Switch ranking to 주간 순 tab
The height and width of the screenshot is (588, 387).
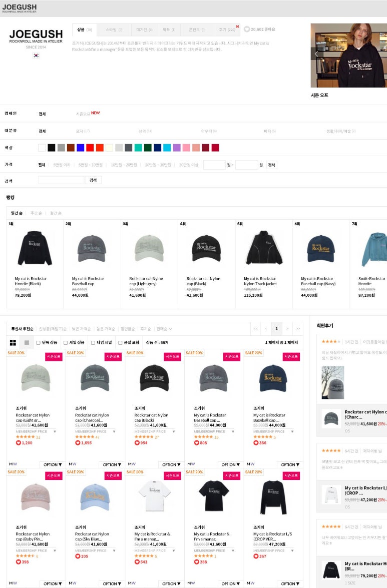coord(36,213)
